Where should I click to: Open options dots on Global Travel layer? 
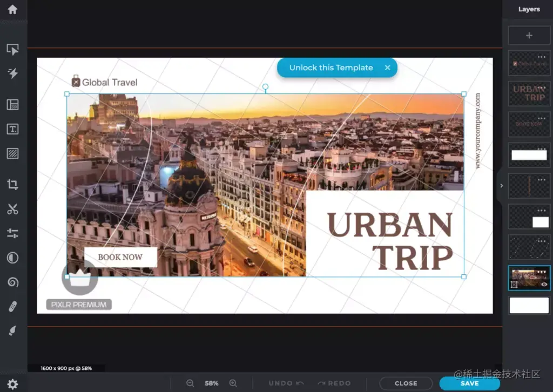point(542,57)
